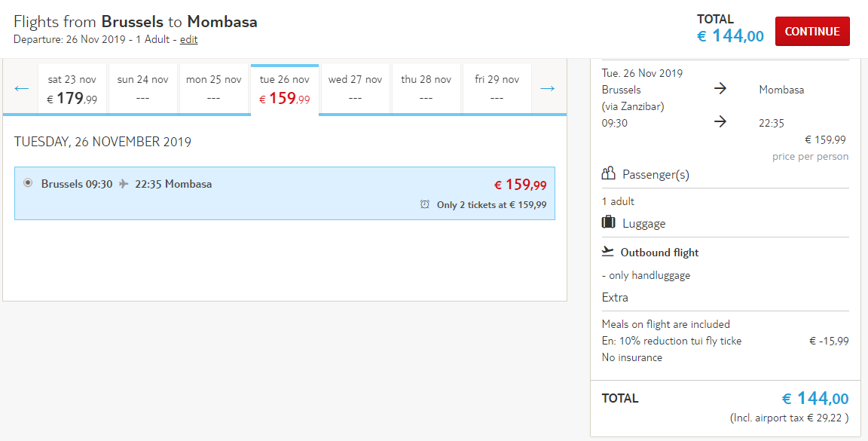Image resolution: width=868 pixels, height=441 pixels.
Task: Click the Passenger(s) people icon
Action: point(608,174)
